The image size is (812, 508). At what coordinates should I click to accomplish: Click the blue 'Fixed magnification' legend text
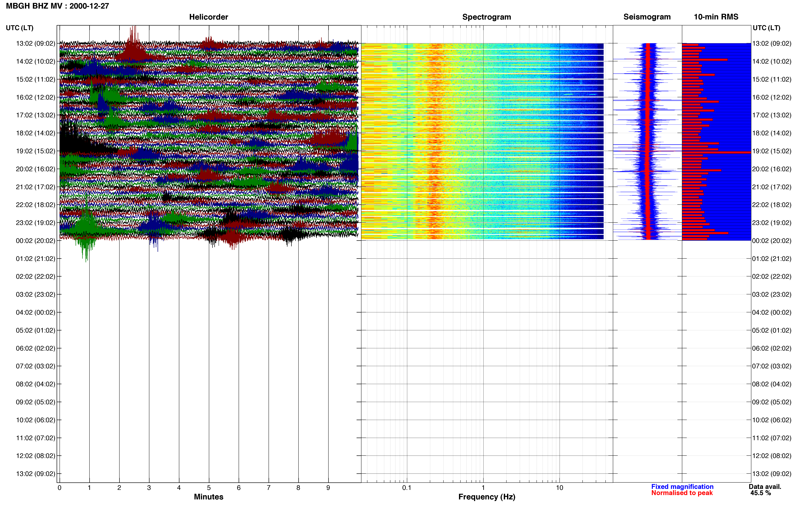click(682, 487)
